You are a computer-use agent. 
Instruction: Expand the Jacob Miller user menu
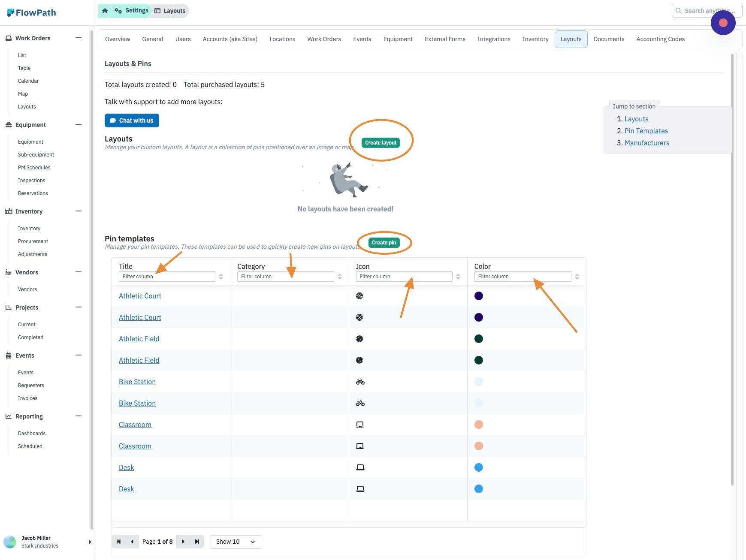click(90, 542)
